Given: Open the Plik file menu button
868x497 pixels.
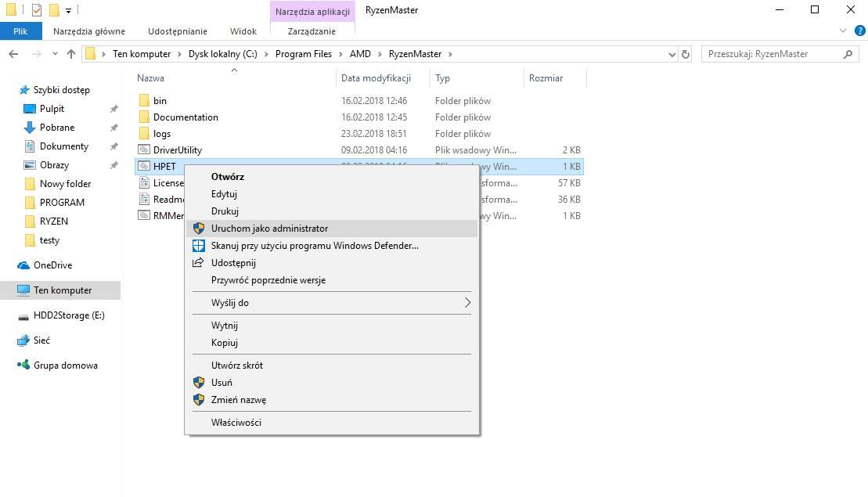Looking at the screenshot, I should click(20, 31).
